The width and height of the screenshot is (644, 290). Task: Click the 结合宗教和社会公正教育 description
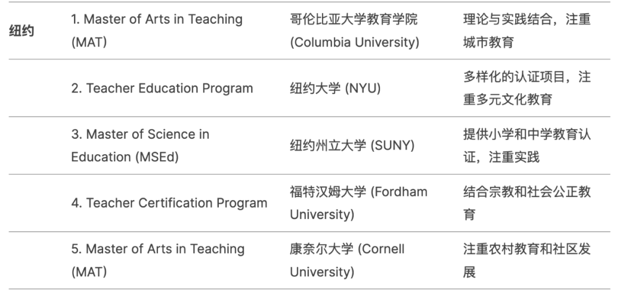(527, 203)
